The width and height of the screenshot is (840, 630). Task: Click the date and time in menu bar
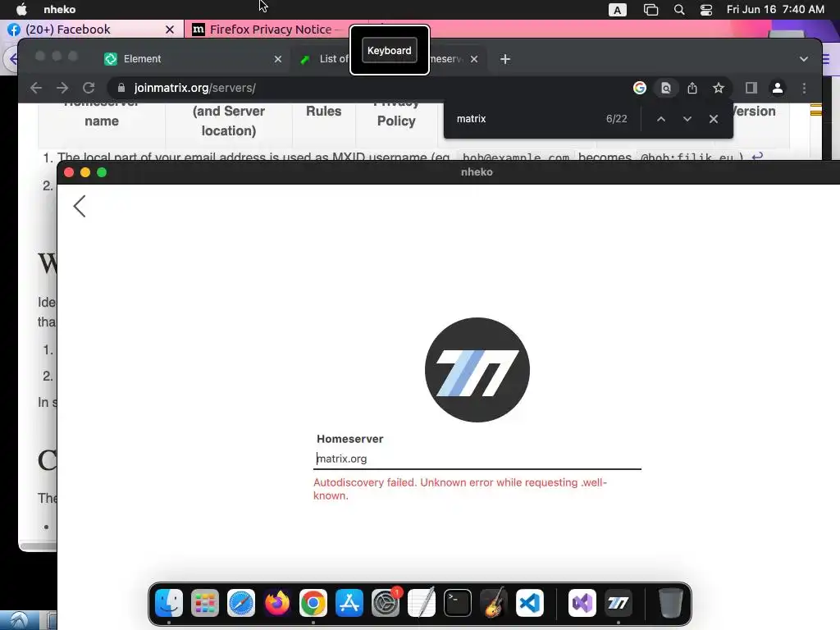tap(775, 10)
